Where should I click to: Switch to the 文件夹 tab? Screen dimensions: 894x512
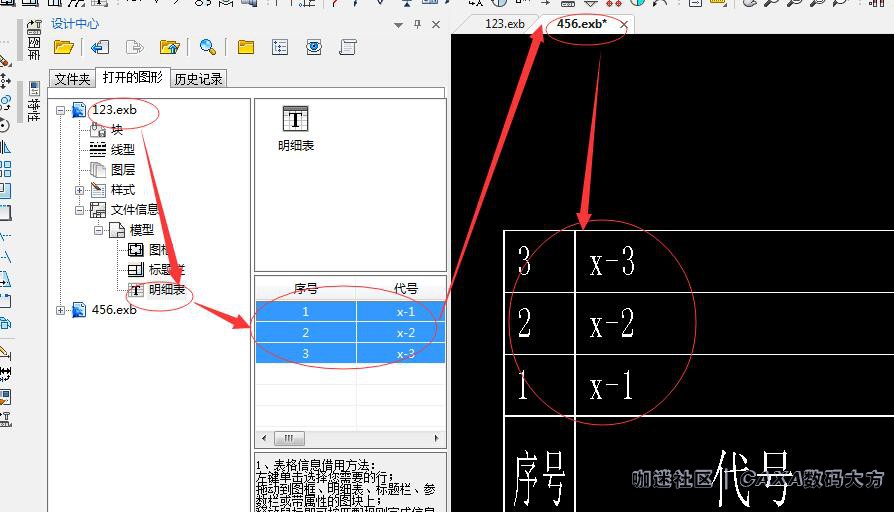pos(72,79)
